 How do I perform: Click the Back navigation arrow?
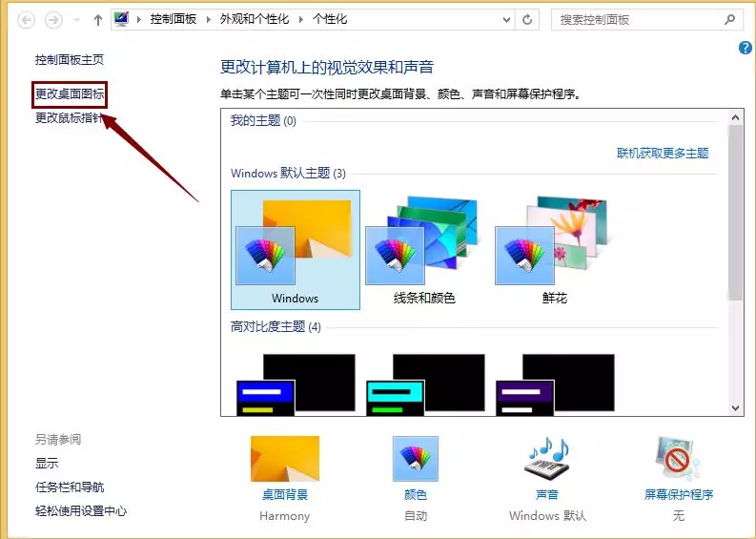(x=26, y=20)
